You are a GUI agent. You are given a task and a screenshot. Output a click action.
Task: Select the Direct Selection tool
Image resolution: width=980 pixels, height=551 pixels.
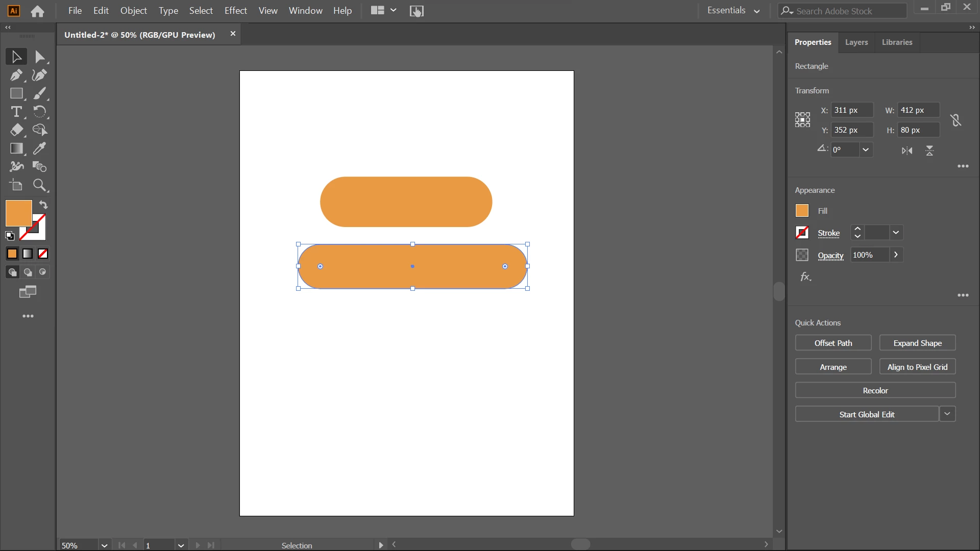coord(39,57)
